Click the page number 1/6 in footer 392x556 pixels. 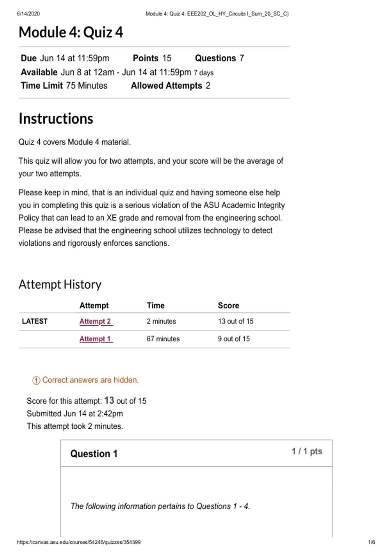point(371,542)
